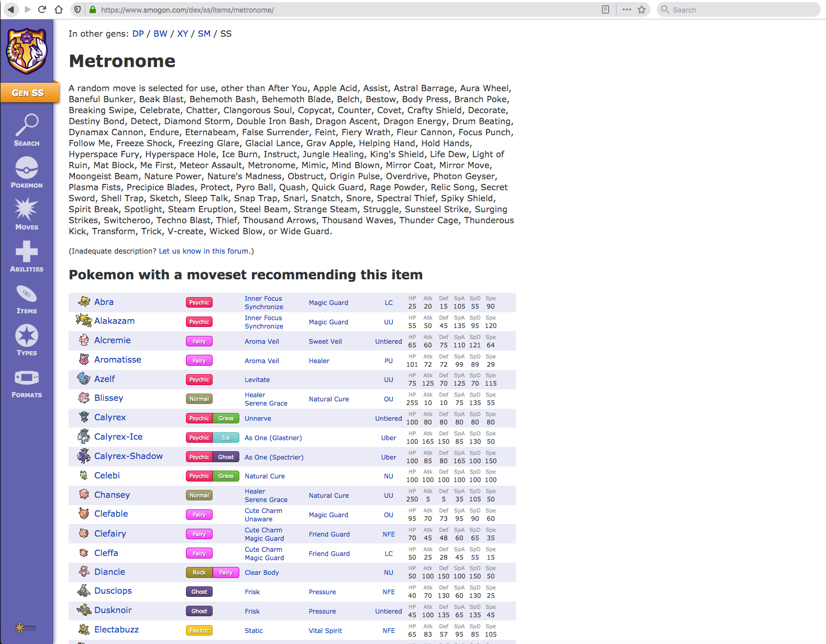Click Azelf's sprite icon
This screenshot has width=826, height=644.
point(84,378)
